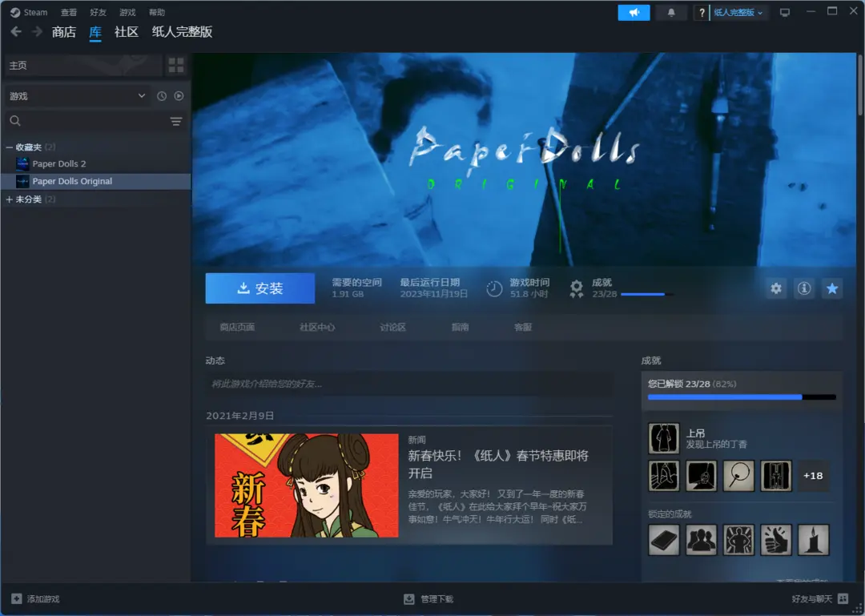Click the locked candle achievement icon
The height and width of the screenshot is (616, 865).
coord(814,540)
